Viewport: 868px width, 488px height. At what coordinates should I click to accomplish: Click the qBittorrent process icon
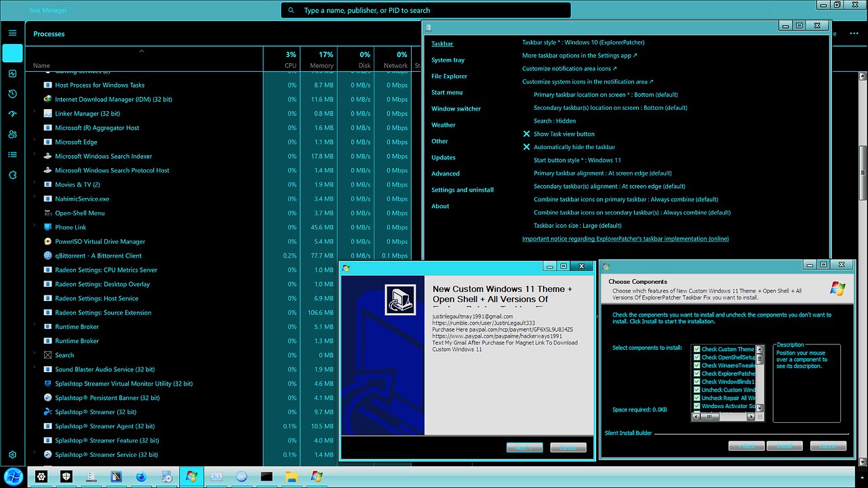(x=47, y=256)
